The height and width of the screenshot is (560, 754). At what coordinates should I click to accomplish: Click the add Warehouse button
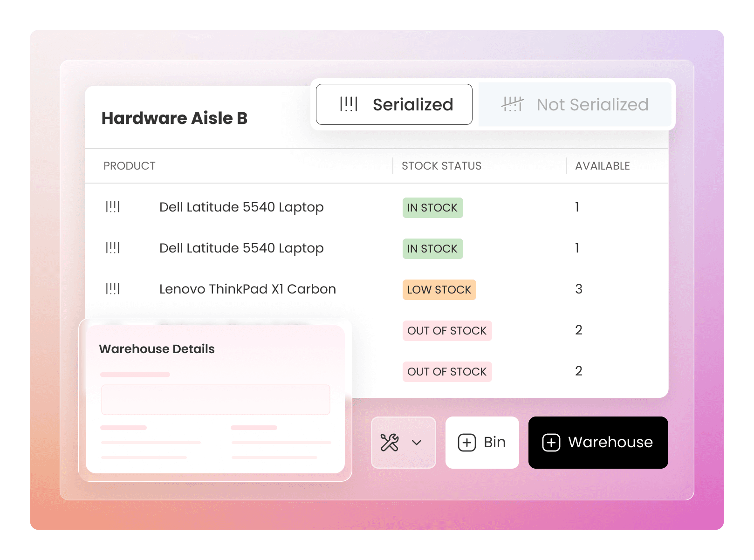pos(598,443)
